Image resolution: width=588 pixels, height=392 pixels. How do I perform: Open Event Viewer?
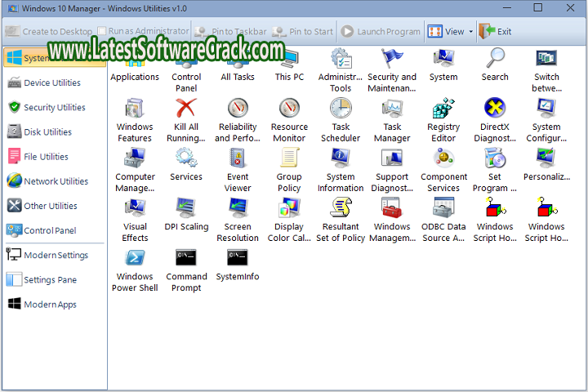click(x=238, y=171)
